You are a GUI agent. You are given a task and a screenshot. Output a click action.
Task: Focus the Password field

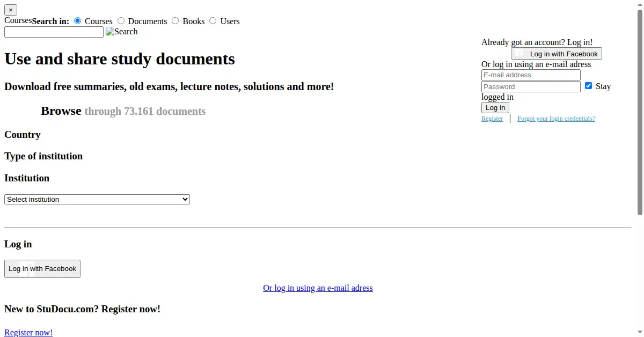531,87
